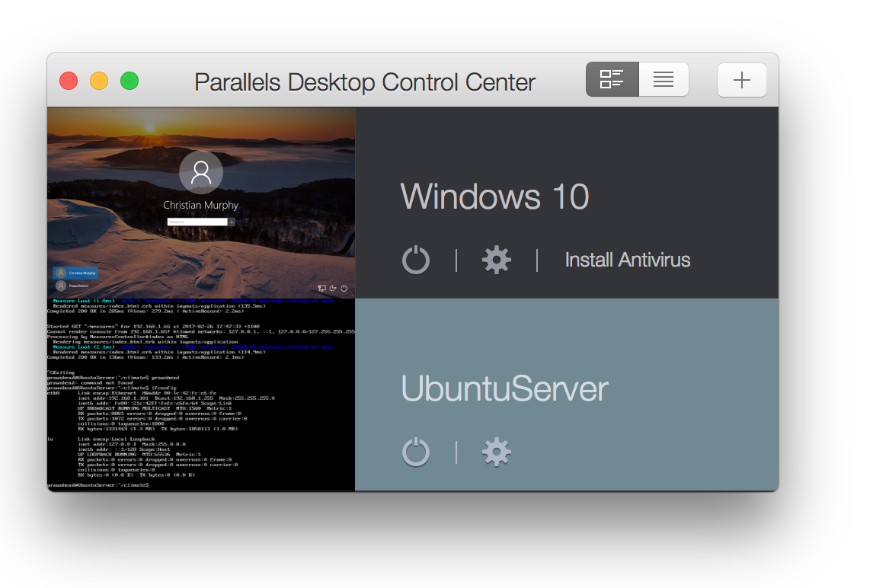Click Christian Murphy user avatar in thumbnail
873x588 pixels.
coord(201,173)
